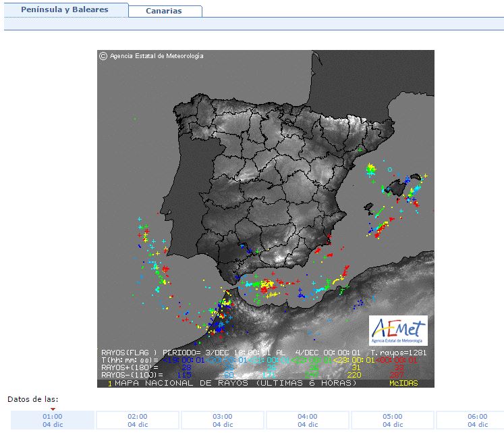The width and height of the screenshot is (504, 437).
Task: Choose the 04:00 04 dic time slot
Action: (x=308, y=420)
